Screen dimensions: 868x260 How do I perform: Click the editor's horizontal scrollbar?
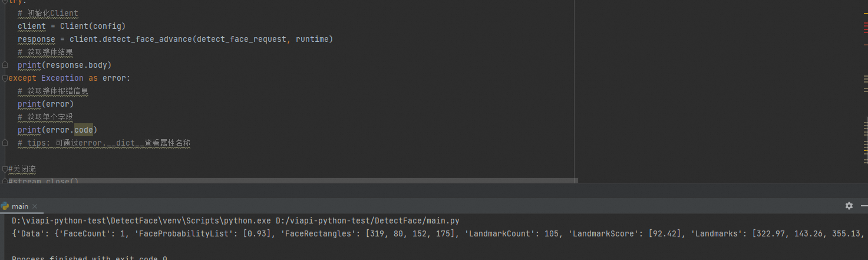289,180
